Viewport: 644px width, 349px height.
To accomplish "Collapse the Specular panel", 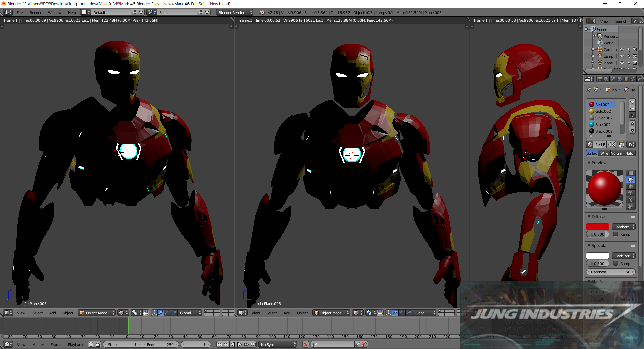I will pos(589,245).
